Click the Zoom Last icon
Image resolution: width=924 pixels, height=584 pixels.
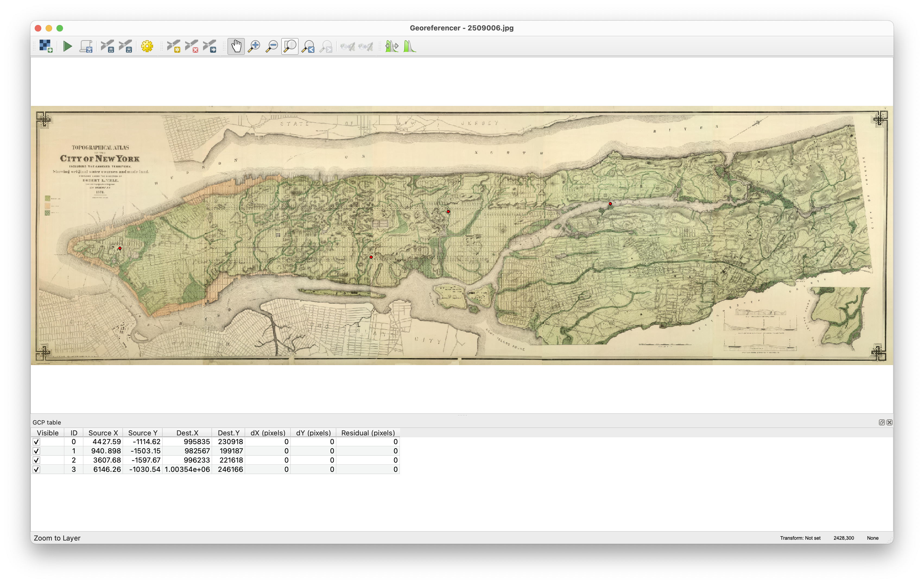pos(308,46)
